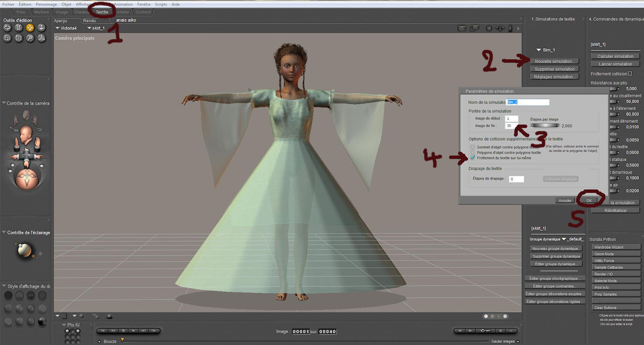Select the highlighted Translate/Pull tool
This screenshot has width=644, height=345.
coord(30,27)
